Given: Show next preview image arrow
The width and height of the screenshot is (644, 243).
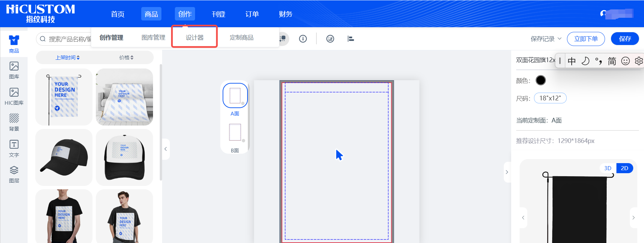Looking at the screenshot, I should (x=634, y=217).
